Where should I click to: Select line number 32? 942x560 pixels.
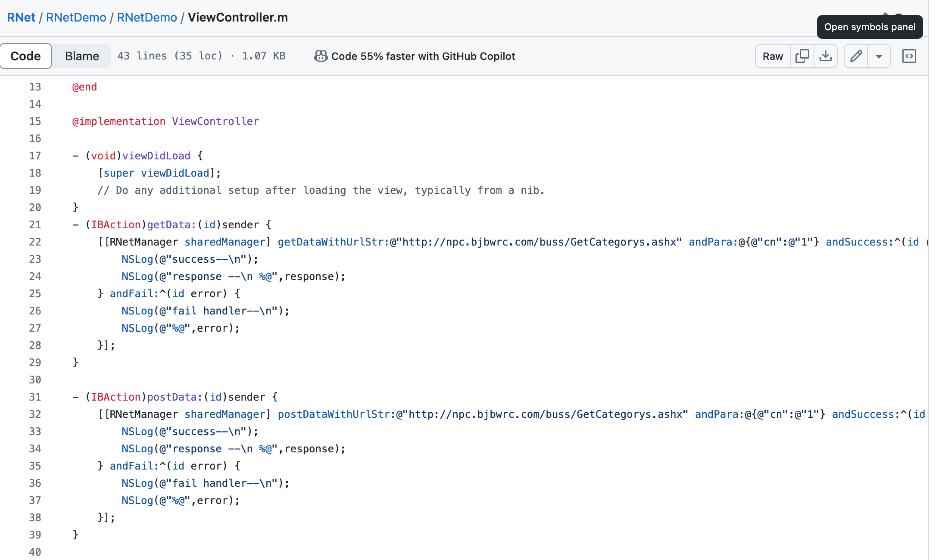(35, 414)
